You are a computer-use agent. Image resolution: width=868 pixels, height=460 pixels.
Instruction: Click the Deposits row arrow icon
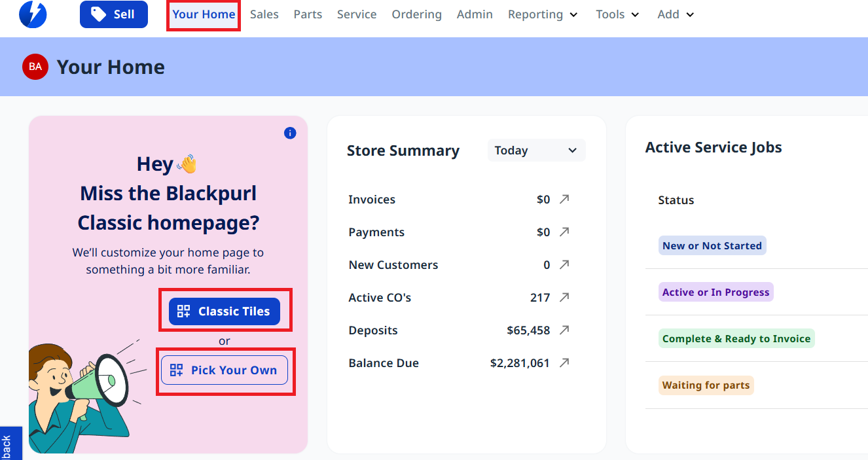(564, 330)
